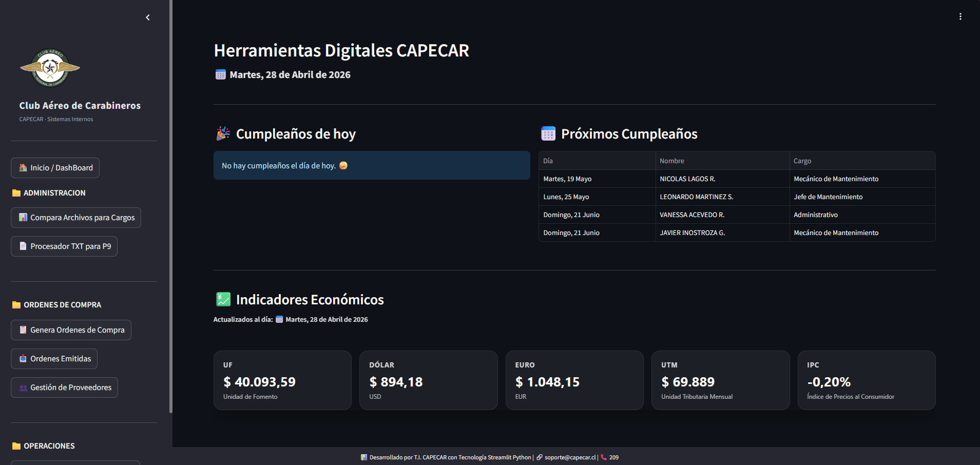
Task: Click the paperclip icon in the footer
Action: [539, 457]
